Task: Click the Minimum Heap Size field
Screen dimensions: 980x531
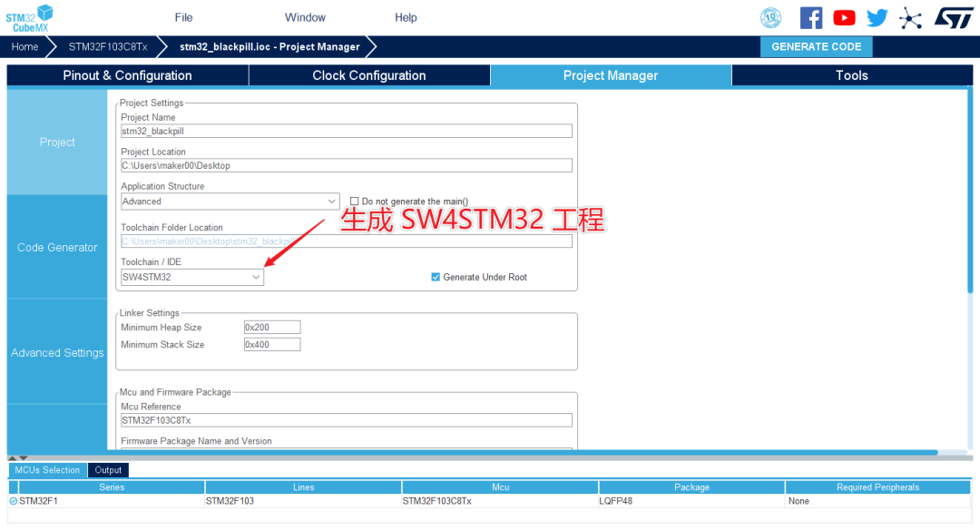Action: pos(272,327)
